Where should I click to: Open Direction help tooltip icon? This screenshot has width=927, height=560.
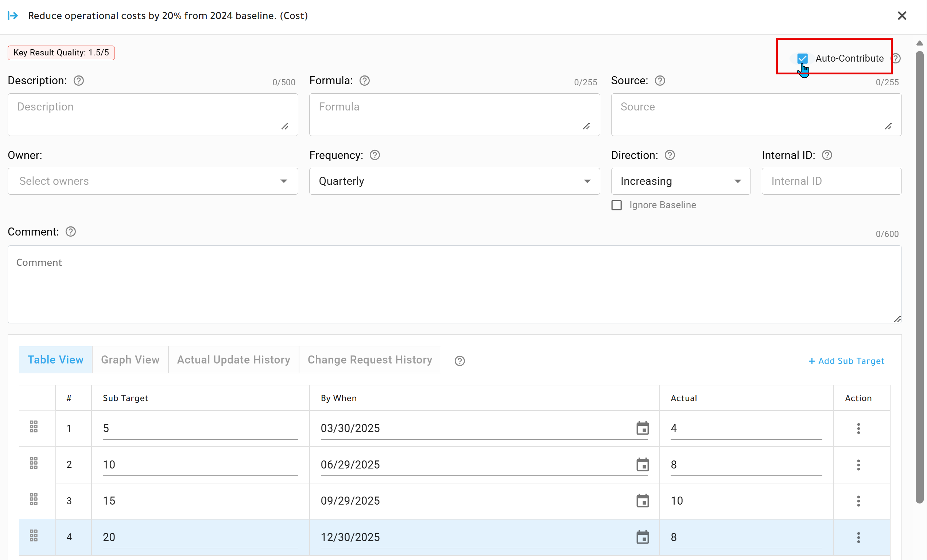(x=670, y=155)
